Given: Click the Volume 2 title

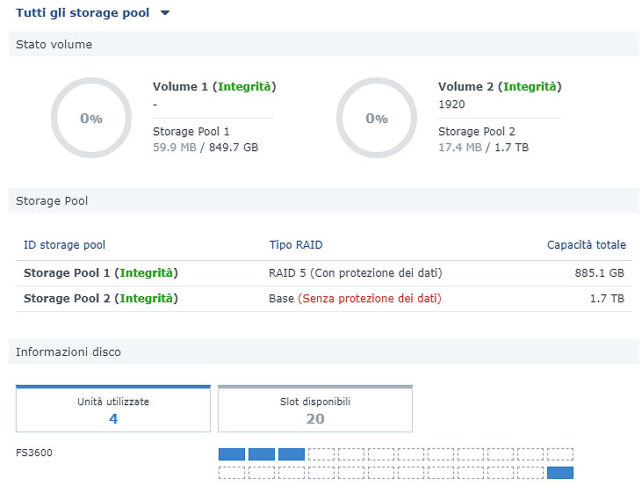Looking at the screenshot, I should pos(500,87).
